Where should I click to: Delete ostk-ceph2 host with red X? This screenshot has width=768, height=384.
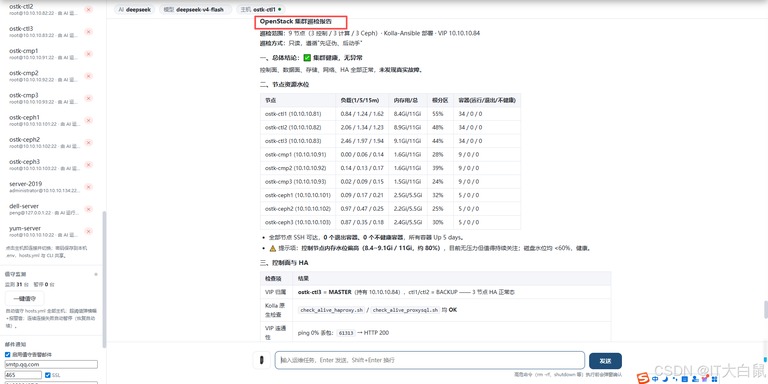coord(89,143)
